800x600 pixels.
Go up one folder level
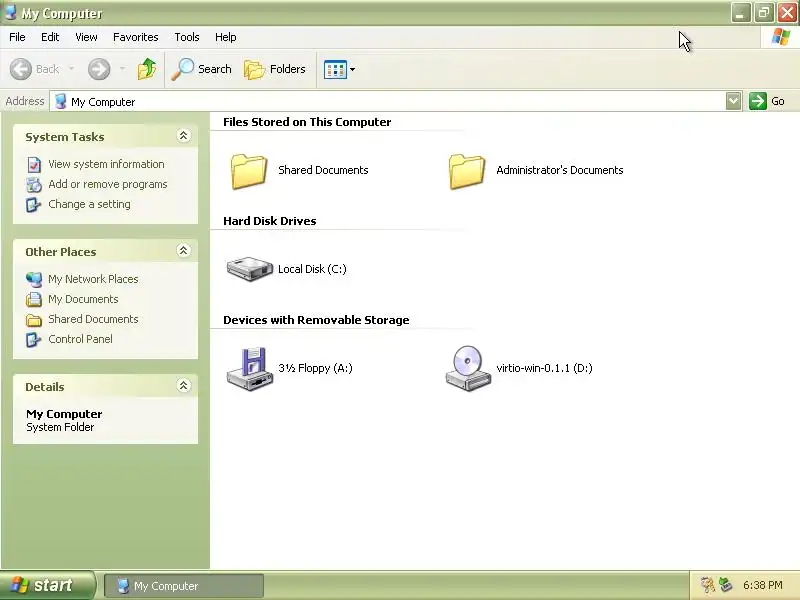pyautogui.click(x=147, y=69)
